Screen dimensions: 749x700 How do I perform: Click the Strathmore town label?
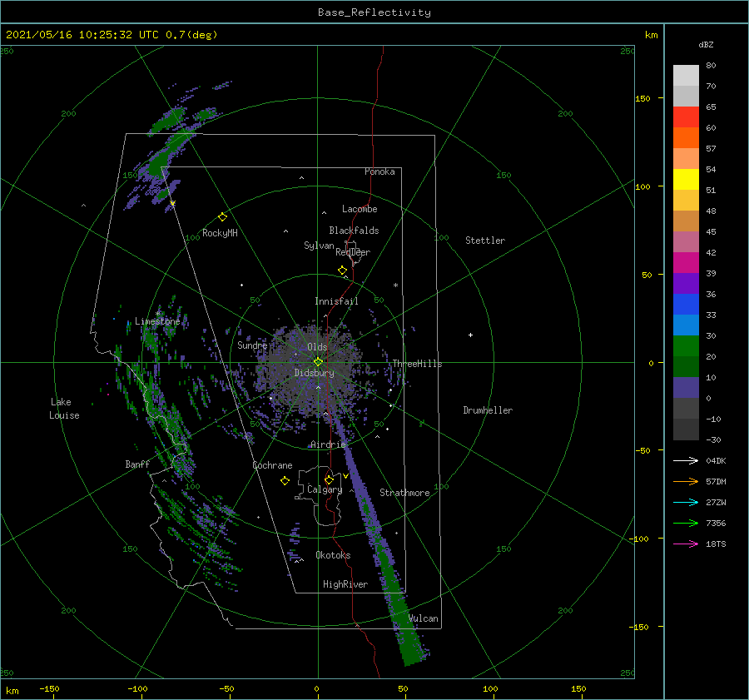(x=404, y=493)
